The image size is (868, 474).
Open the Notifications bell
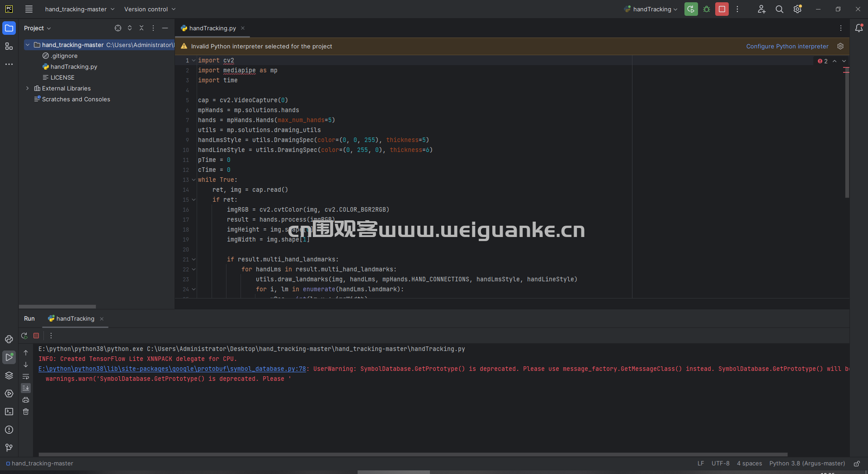(859, 28)
